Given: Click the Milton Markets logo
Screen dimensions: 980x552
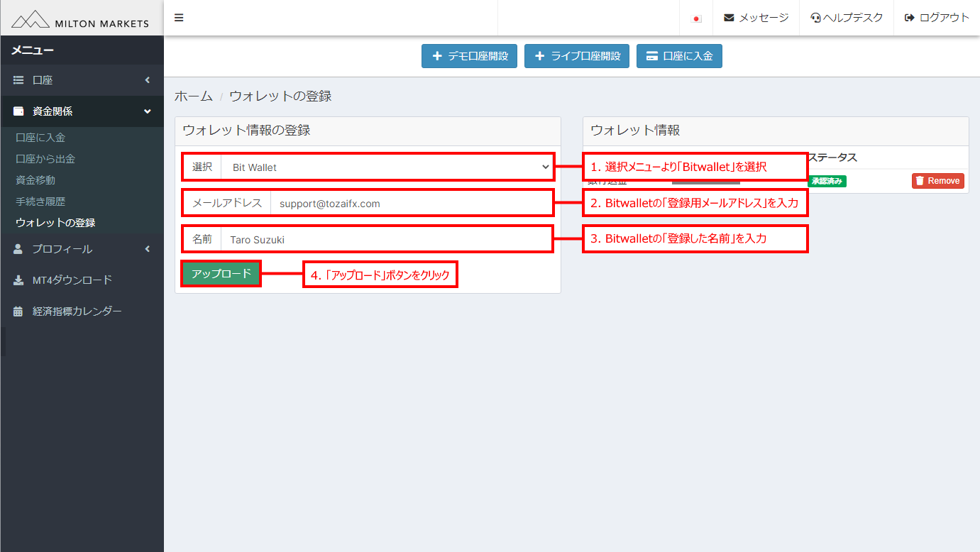Looking at the screenshot, I should [x=81, y=18].
